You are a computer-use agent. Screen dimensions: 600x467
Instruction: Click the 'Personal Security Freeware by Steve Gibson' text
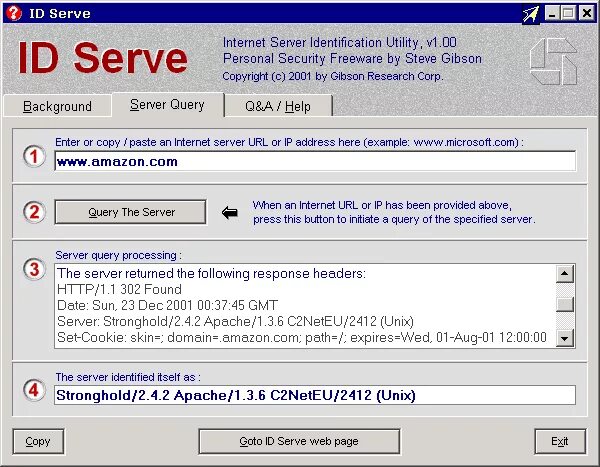point(352,59)
